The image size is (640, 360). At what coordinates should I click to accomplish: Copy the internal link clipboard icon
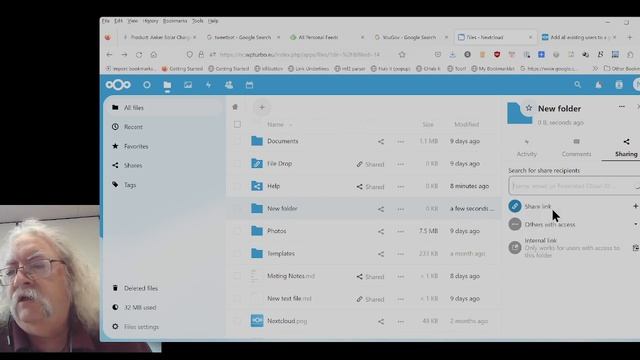tap(636, 248)
